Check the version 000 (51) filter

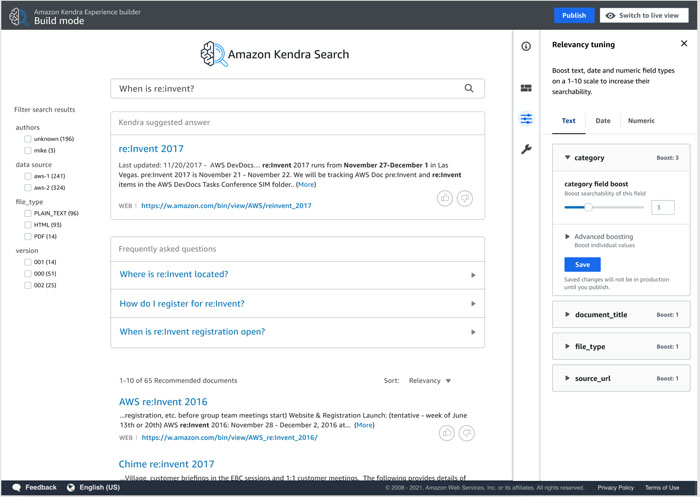click(28, 273)
